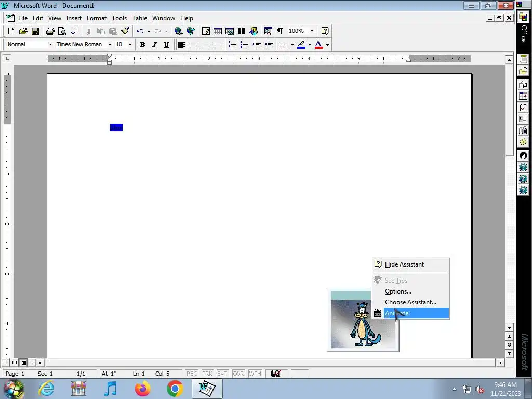Screen dimensions: 532x399
Task: Insert a hyperlink using the globe icon
Action: (x=179, y=31)
